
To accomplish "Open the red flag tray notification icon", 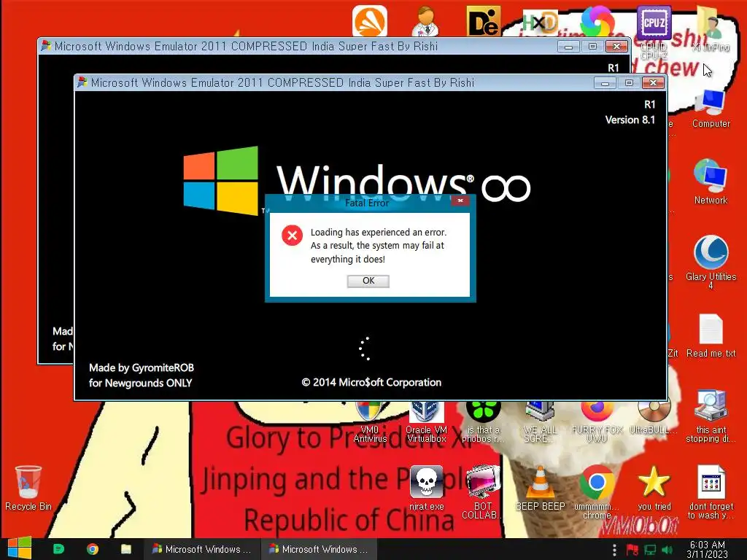I will click(x=632, y=550).
